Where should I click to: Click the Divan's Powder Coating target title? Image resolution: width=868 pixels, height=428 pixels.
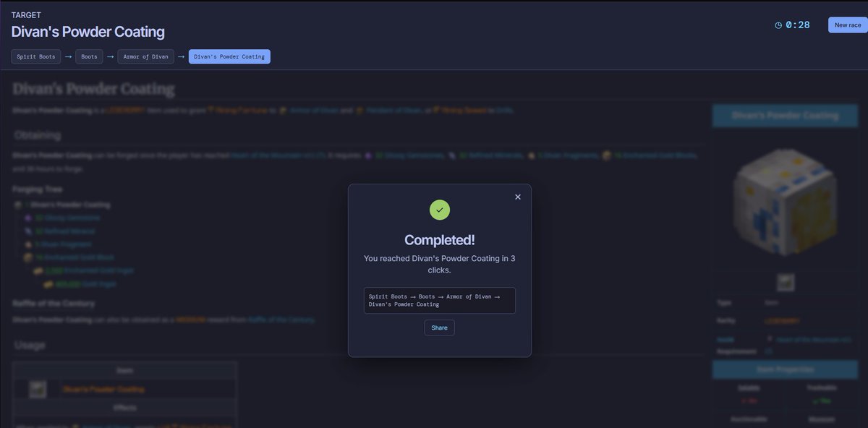pyautogui.click(x=88, y=32)
